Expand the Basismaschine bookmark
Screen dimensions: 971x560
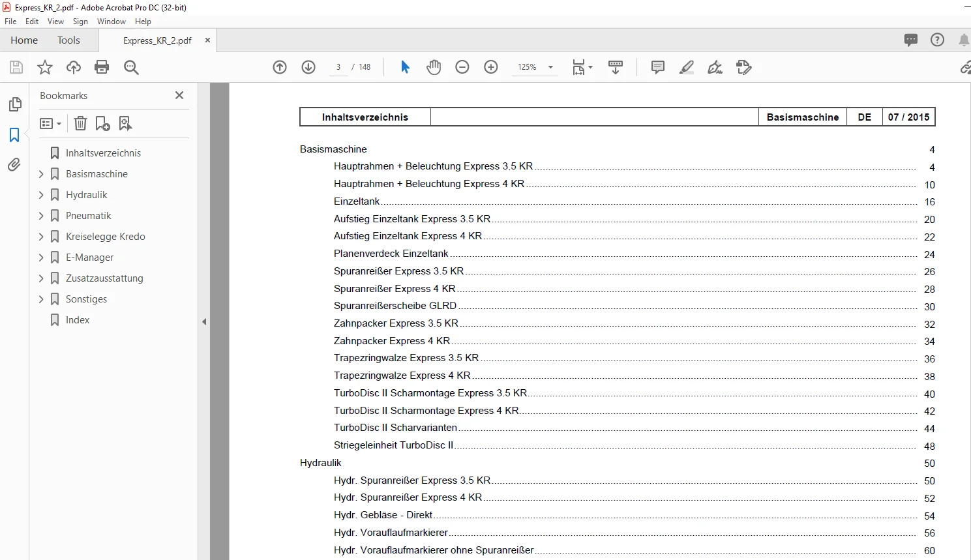pyautogui.click(x=41, y=174)
